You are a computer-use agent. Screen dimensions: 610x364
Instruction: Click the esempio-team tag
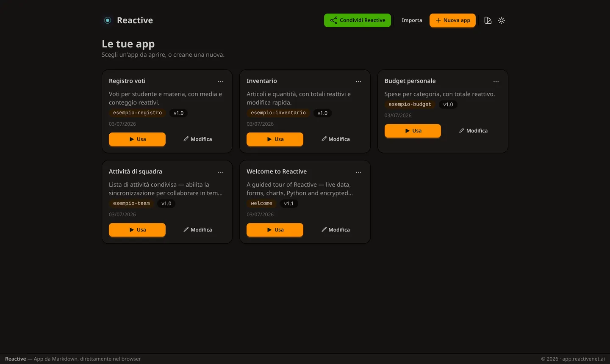(x=131, y=204)
